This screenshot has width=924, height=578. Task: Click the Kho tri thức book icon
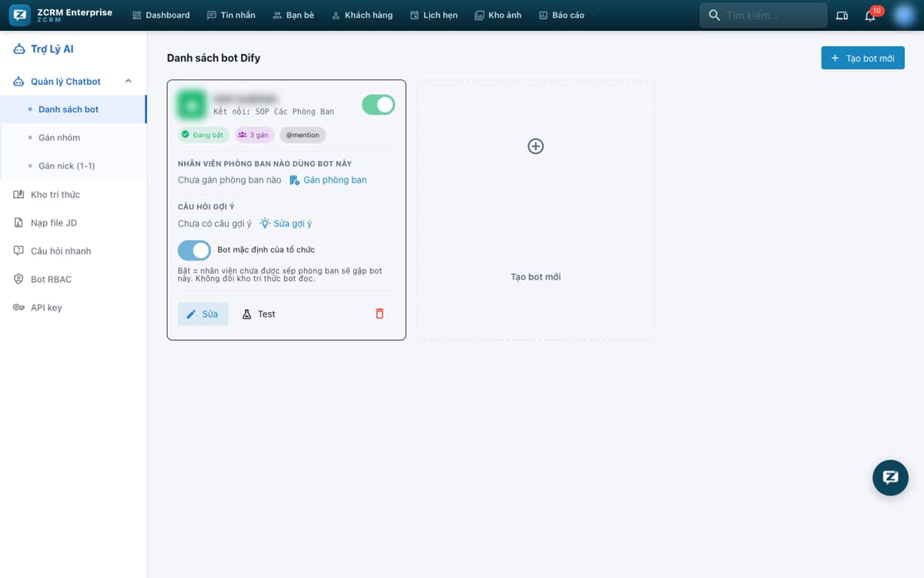click(x=18, y=194)
